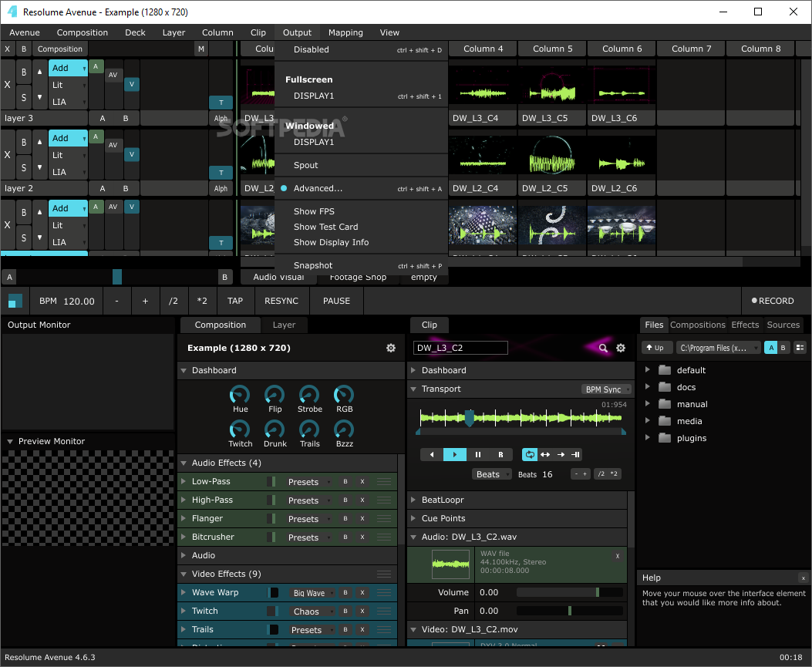Screen dimensions: 812x667
Task: Open Chaos preset dropdown for Twitch
Action: (x=312, y=611)
